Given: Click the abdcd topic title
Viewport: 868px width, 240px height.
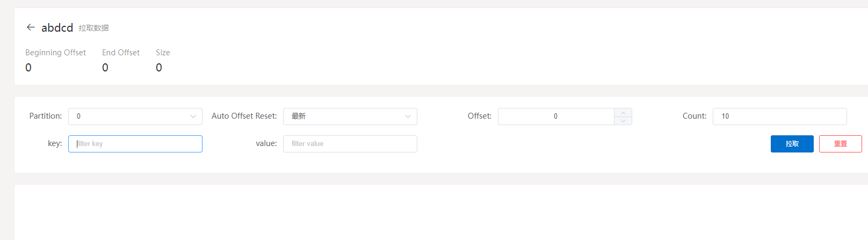Looking at the screenshot, I should click(x=57, y=27).
